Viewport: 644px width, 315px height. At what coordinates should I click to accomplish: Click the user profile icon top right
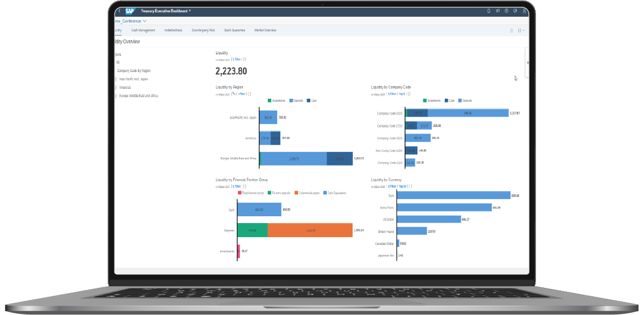[524, 10]
